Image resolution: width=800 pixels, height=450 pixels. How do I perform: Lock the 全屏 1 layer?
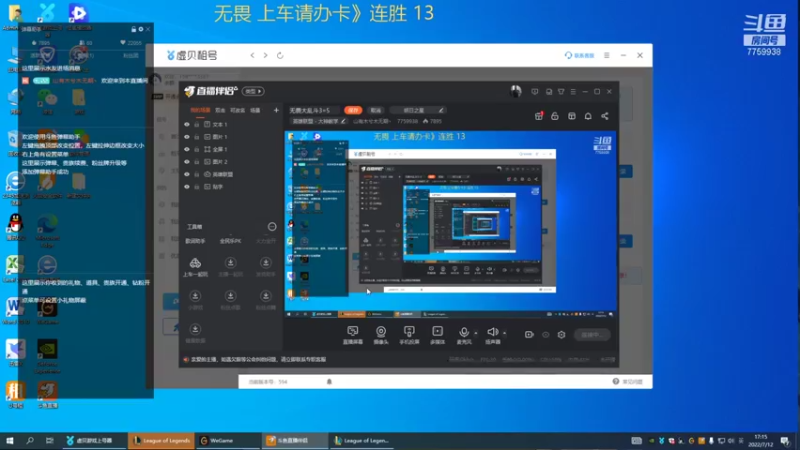pos(196,149)
